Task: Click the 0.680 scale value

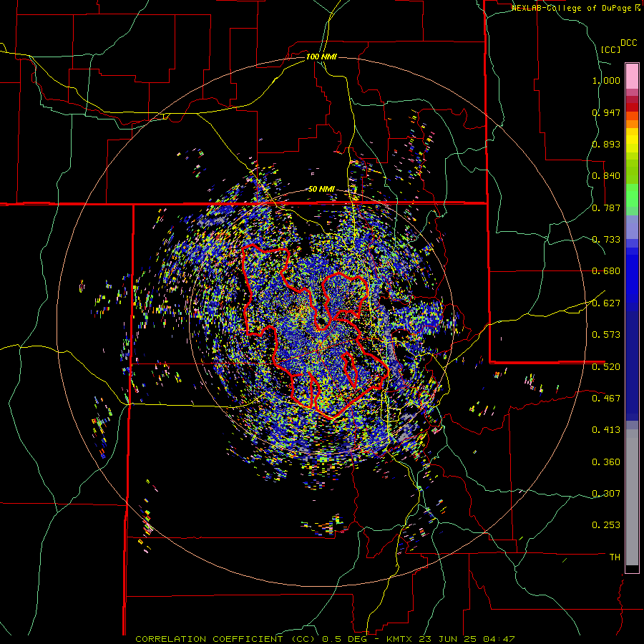Action: pos(606,271)
